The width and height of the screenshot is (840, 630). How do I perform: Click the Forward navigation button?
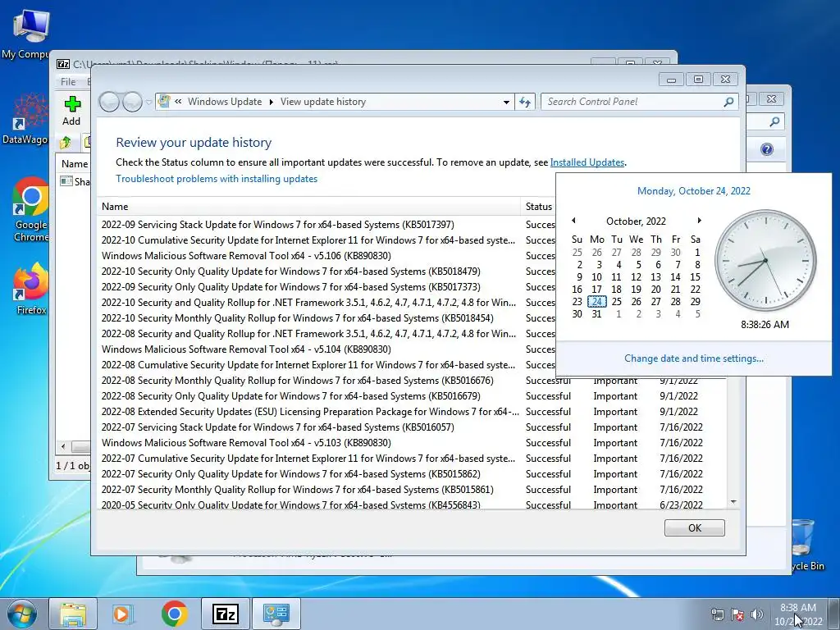[132, 101]
